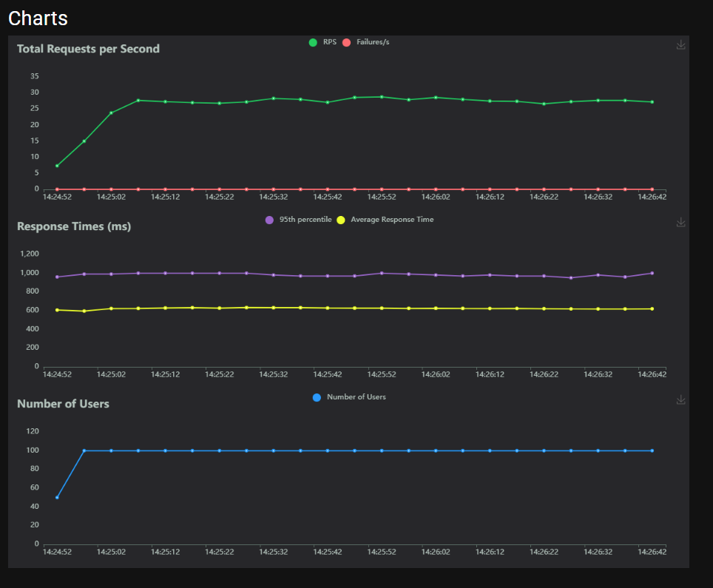Click the first Average Response Time data point
Screen dimensions: 713x588
coord(57,310)
